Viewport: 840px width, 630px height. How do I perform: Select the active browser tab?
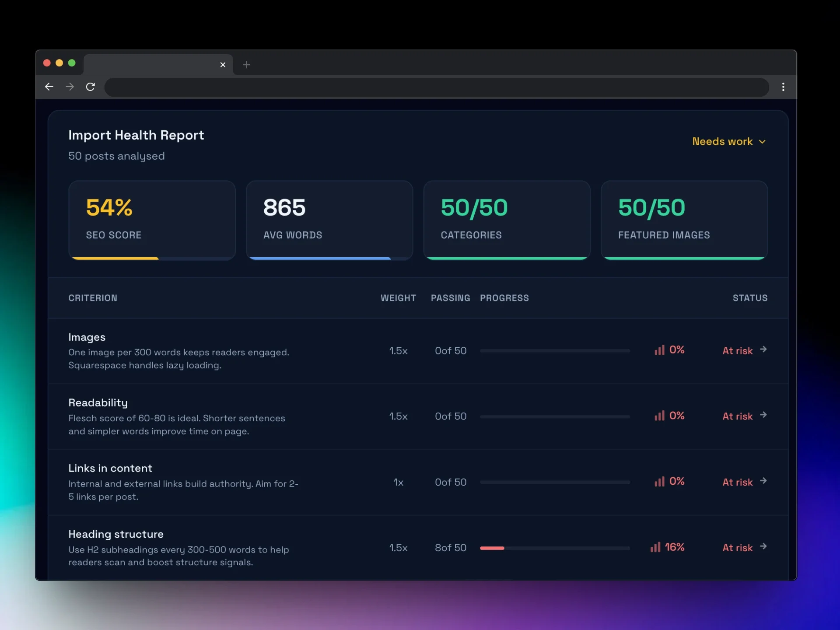coord(153,65)
